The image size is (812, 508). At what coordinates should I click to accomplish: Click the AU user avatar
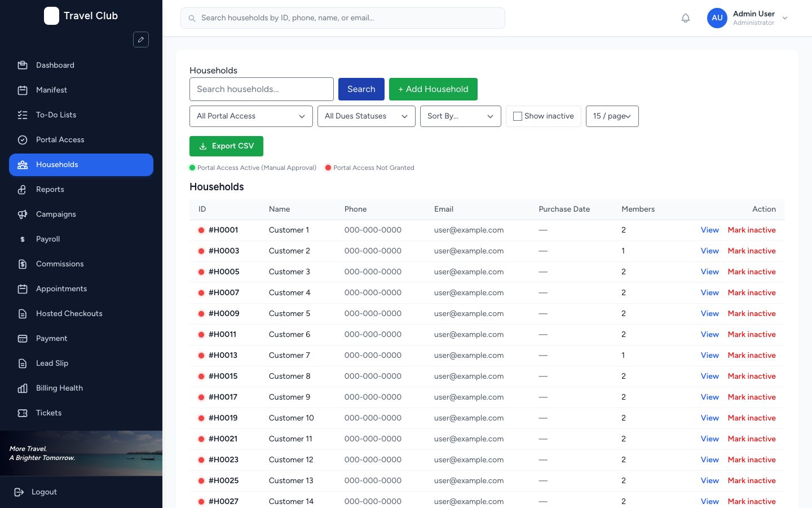pyautogui.click(x=717, y=18)
